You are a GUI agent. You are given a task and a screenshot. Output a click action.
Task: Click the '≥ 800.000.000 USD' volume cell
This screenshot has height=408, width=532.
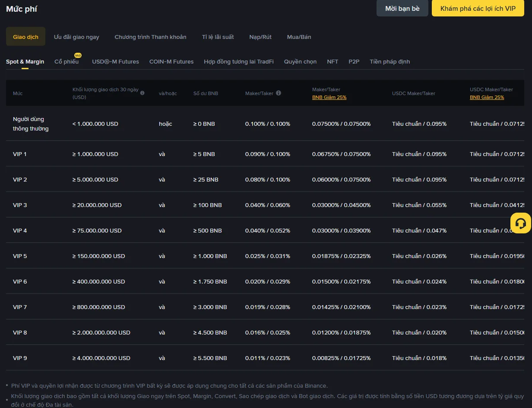(99, 307)
